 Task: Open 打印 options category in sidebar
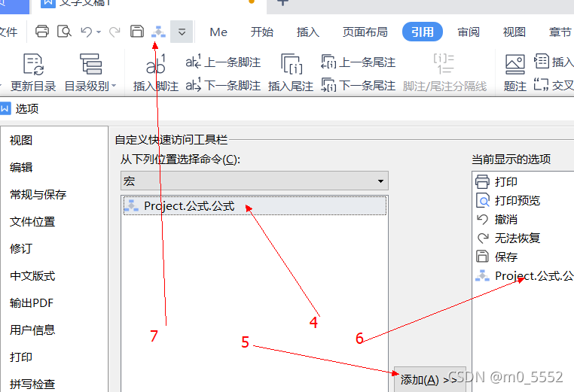coord(21,357)
